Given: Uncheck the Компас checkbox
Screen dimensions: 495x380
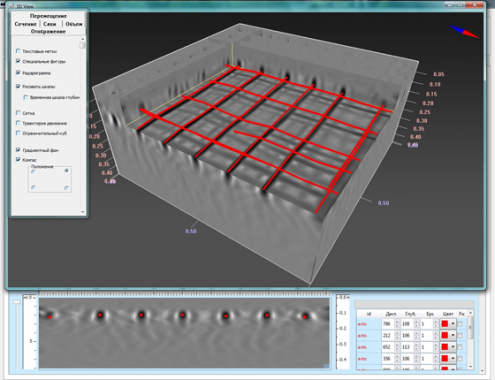Looking at the screenshot, I should pyautogui.click(x=18, y=160).
